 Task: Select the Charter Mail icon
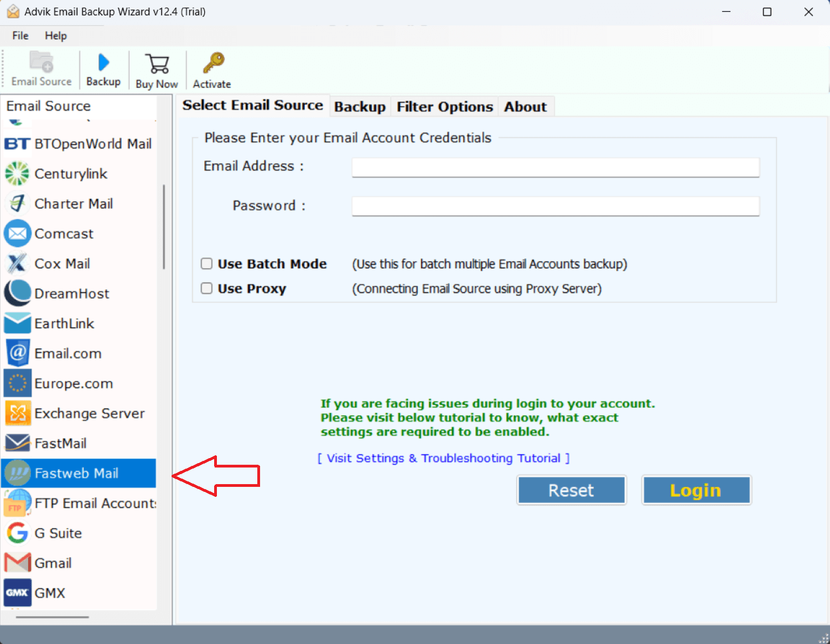click(x=17, y=204)
